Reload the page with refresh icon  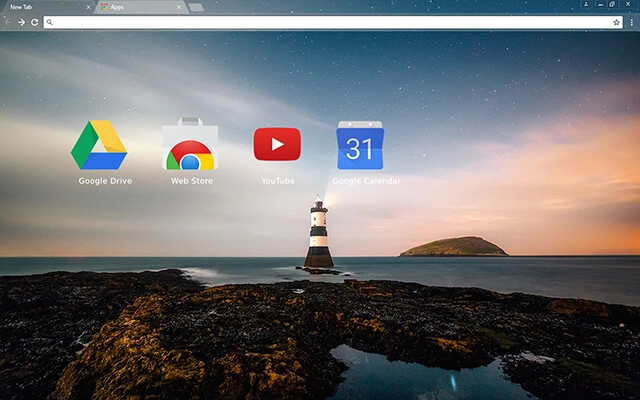pyautogui.click(x=35, y=22)
